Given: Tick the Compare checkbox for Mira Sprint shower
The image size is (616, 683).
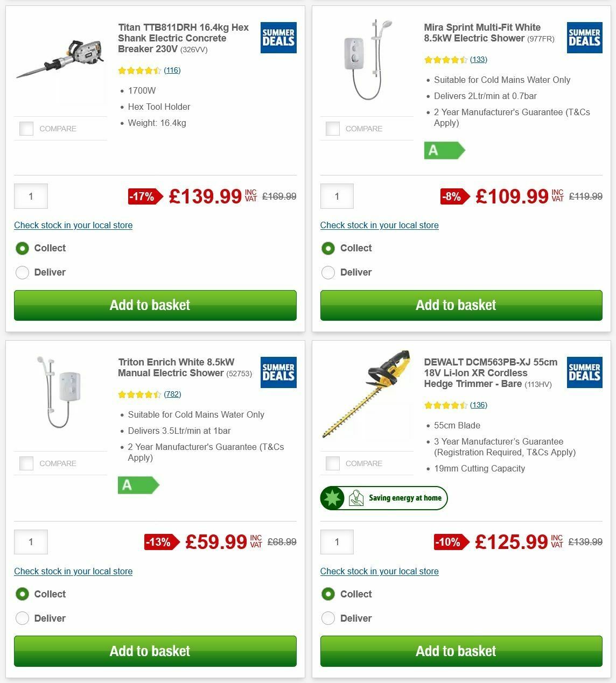Looking at the screenshot, I should 332,129.
